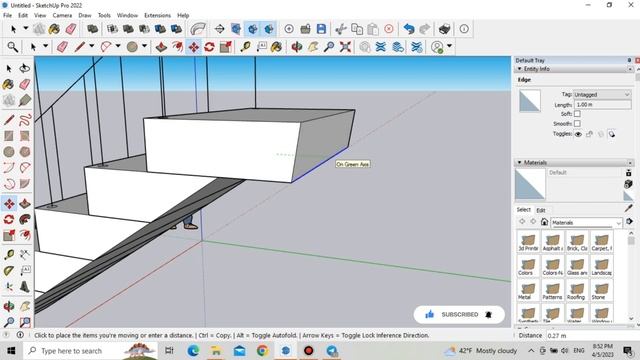Click the Cut scissors icon
The height and width of the screenshot is (360, 640).
click(x=340, y=29)
